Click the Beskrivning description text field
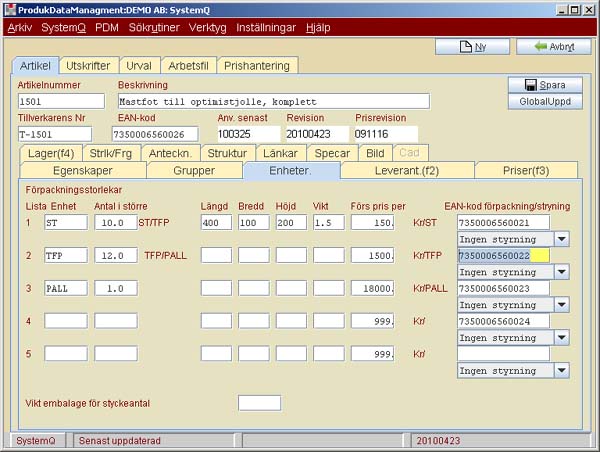The image size is (600, 452). pos(272,101)
